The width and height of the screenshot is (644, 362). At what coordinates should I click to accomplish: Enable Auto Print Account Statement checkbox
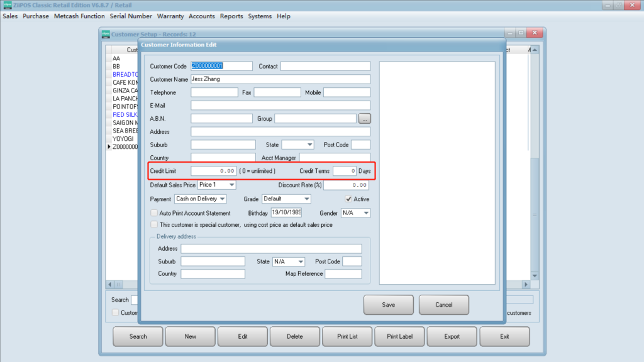(x=154, y=213)
